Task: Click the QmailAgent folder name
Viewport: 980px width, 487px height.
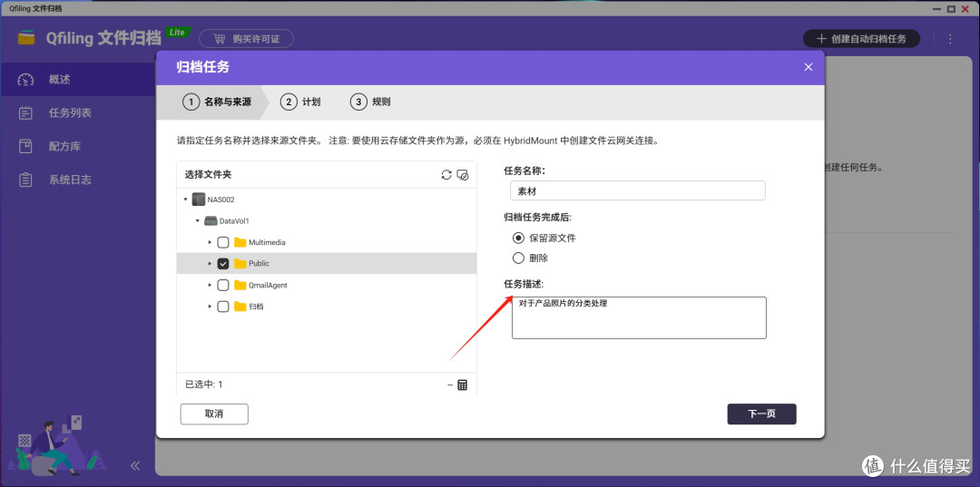Action: point(268,286)
